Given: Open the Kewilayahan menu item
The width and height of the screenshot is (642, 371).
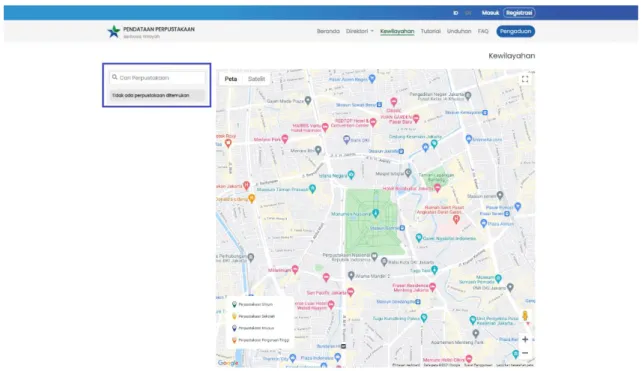Looking at the screenshot, I should (x=397, y=31).
